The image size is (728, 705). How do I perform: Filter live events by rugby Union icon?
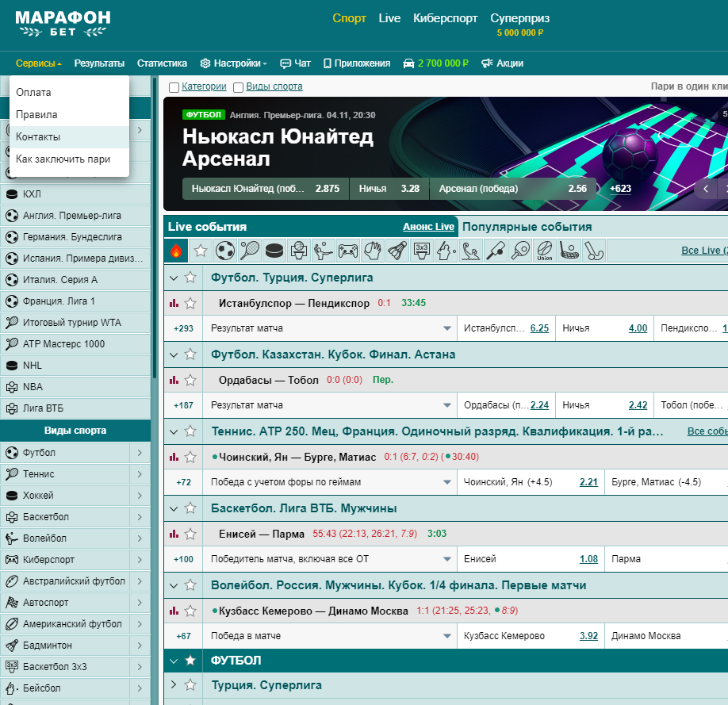pyautogui.click(x=545, y=251)
